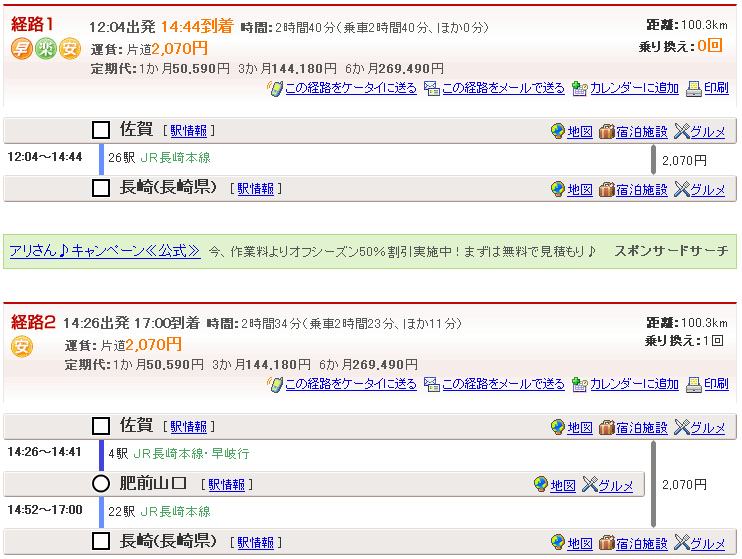
Task: Click globe map icon for 佐賀 in 経路2
Action: click(558, 427)
